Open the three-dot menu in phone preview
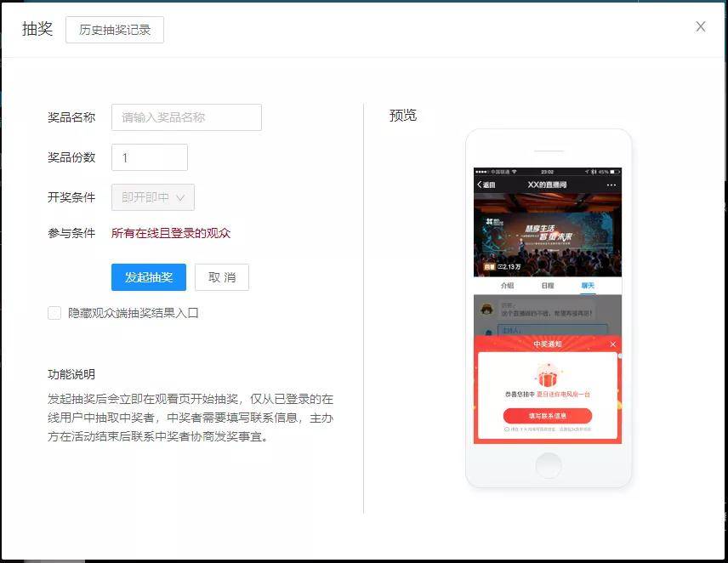728x563 pixels. [x=611, y=185]
